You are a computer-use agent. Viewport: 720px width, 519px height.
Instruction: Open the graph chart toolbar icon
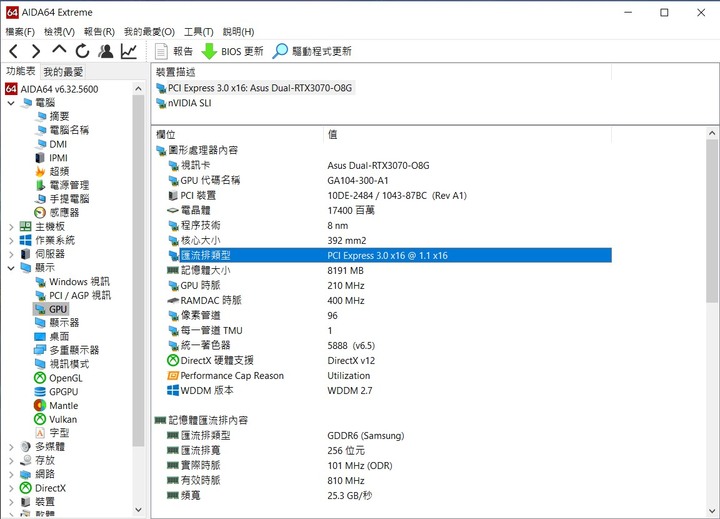click(x=129, y=51)
